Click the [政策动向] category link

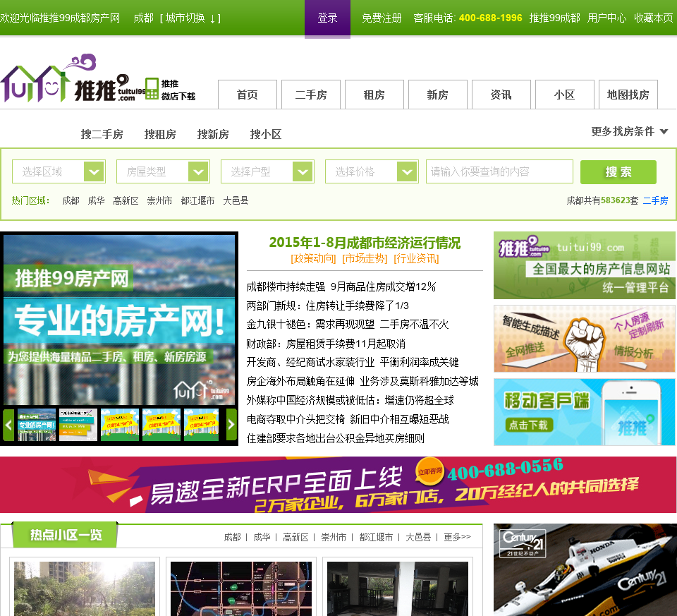pyautogui.click(x=313, y=259)
